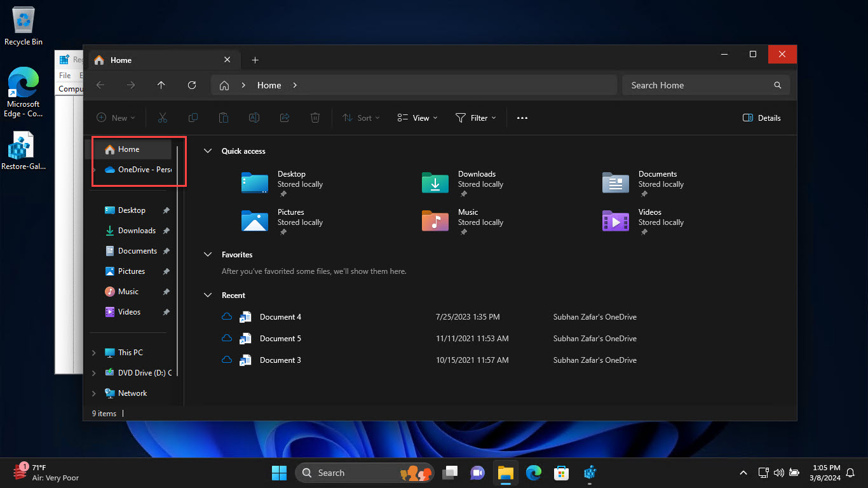
Task: Click the Copy icon in toolbar
Action: click(x=193, y=118)
